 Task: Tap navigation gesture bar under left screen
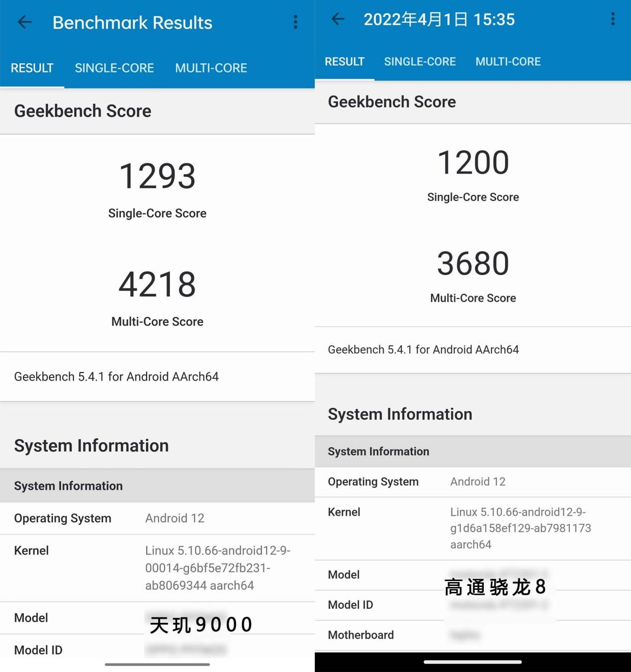tap(157, 665)
